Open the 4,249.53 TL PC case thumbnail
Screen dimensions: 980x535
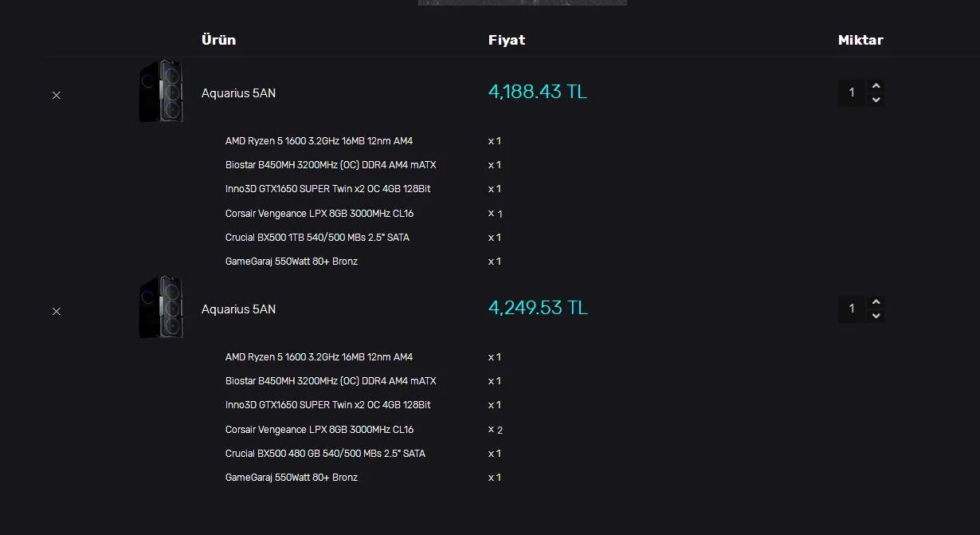click(x=161, y=307)
